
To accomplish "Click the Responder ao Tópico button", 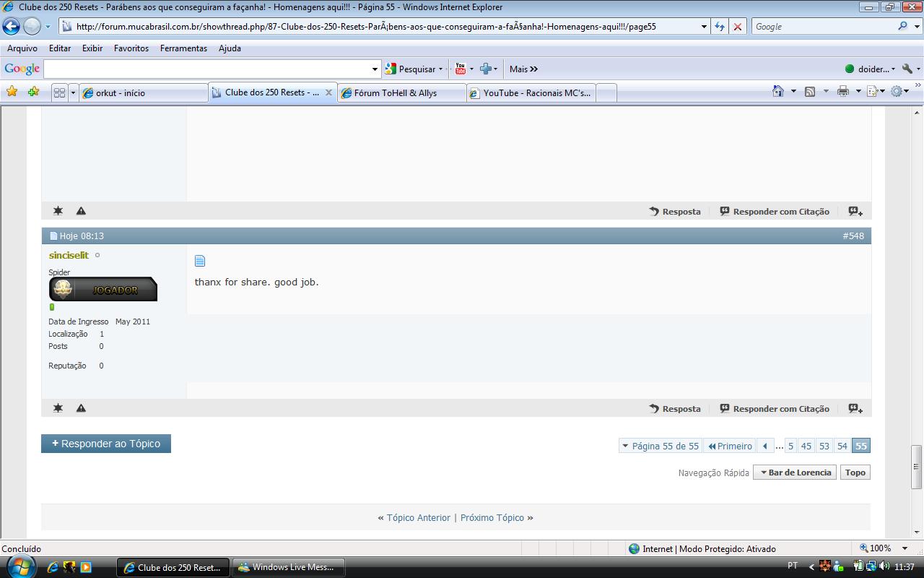I will point(106,444).
